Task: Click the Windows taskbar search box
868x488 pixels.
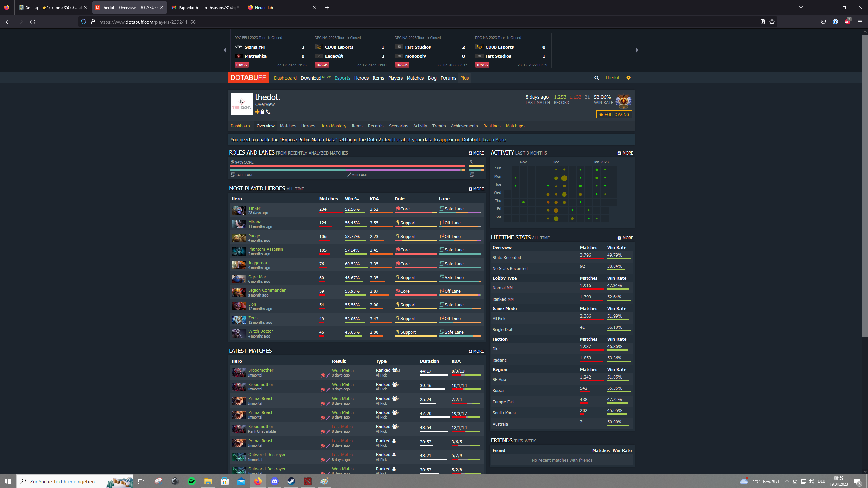Action: pos(75,481)
